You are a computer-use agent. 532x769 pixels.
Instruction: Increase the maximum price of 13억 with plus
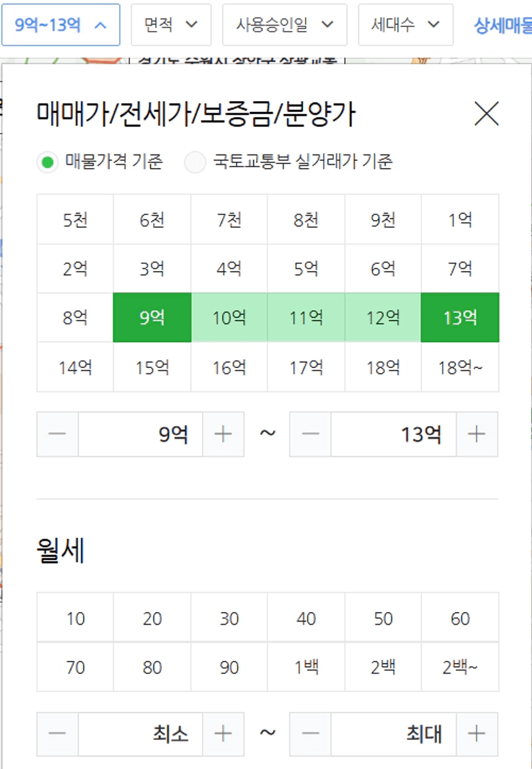(x=477, y=434)
